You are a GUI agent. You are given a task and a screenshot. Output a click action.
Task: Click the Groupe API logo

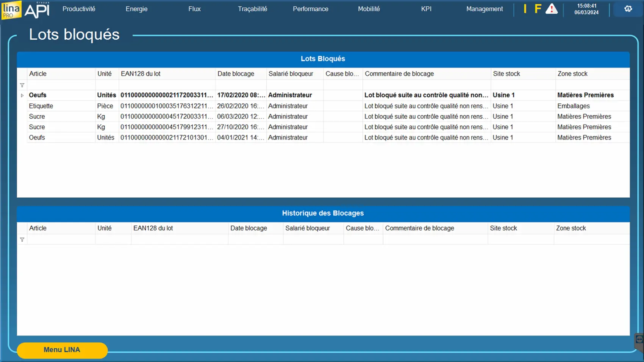(x=37, y=10)
